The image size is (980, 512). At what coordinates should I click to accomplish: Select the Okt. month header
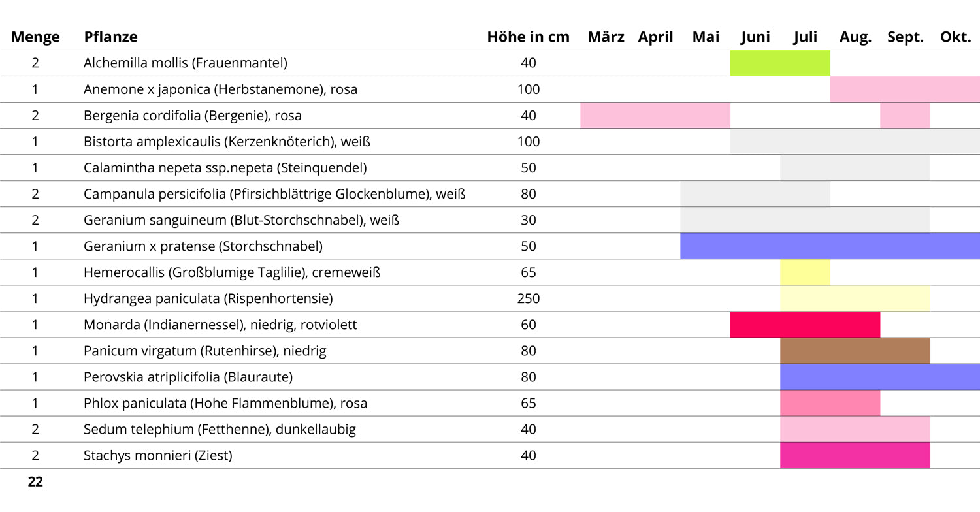coord(955,37)
